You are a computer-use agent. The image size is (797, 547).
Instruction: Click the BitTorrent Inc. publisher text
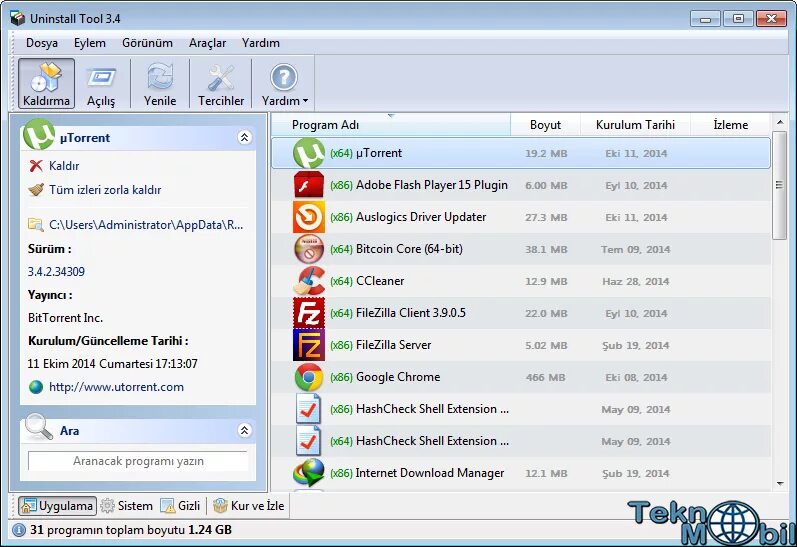click(x=66, y=318)
